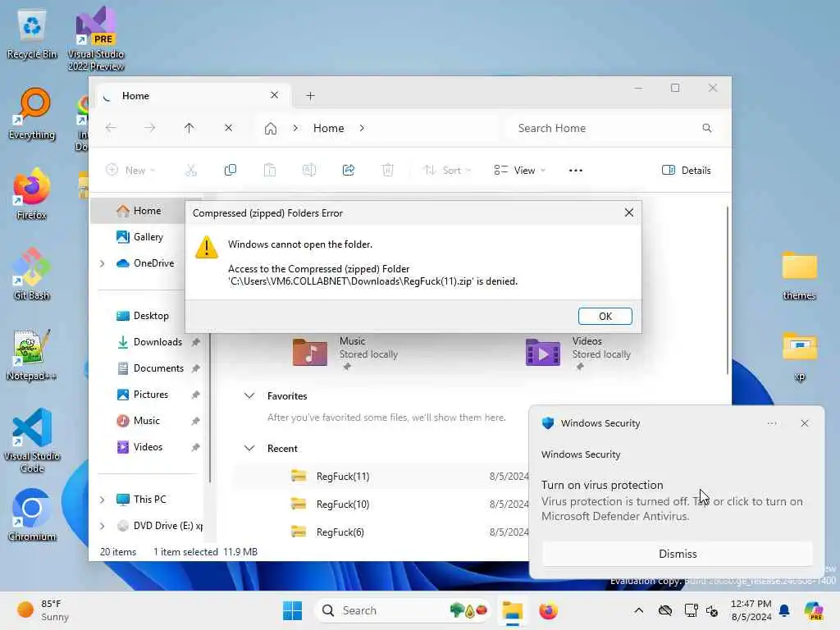This screenshot has height=630, width=840.
Task: Expand the OneDrive tree node
Action: click(x=103, y=263)
